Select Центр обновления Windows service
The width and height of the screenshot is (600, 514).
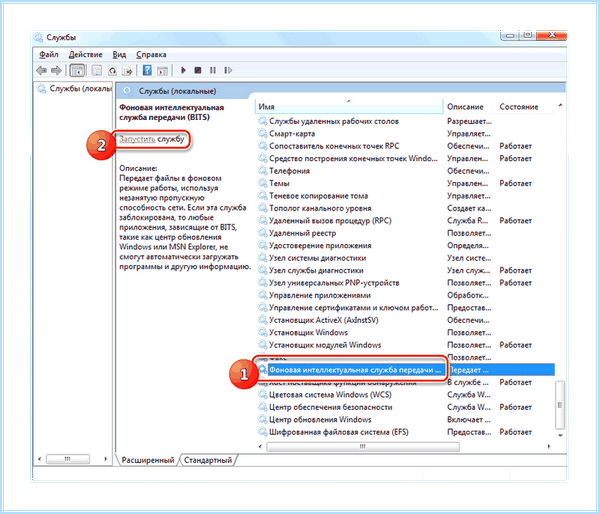(x=406, y=419)
